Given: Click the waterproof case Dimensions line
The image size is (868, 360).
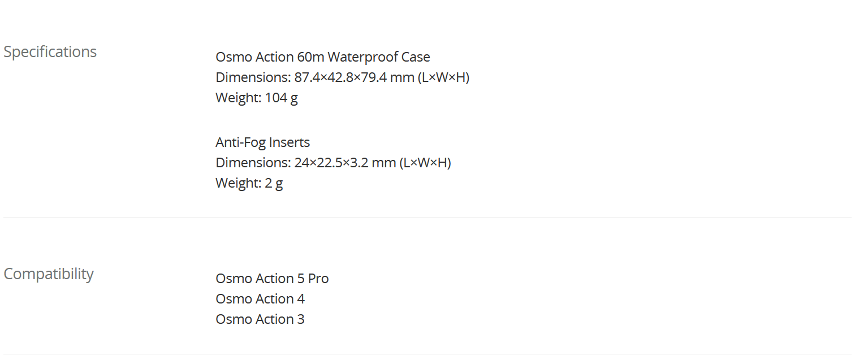Looking at the screenshot, I should (343, 77).
